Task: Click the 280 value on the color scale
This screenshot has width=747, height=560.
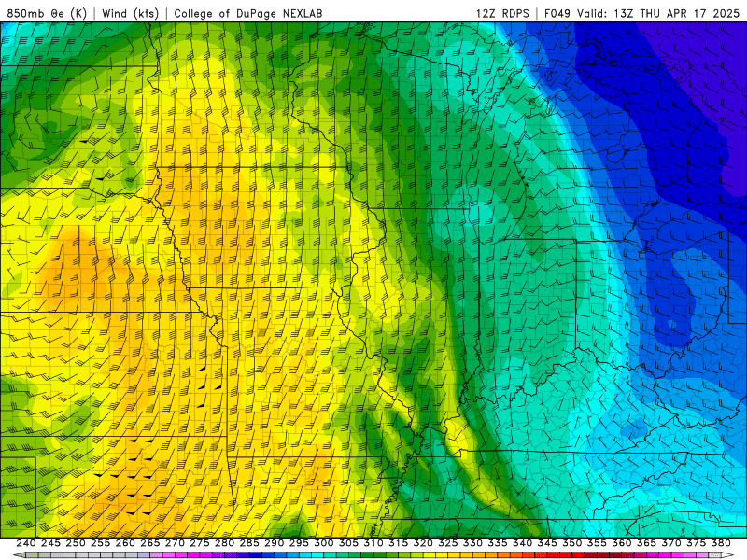Action: 224,543
